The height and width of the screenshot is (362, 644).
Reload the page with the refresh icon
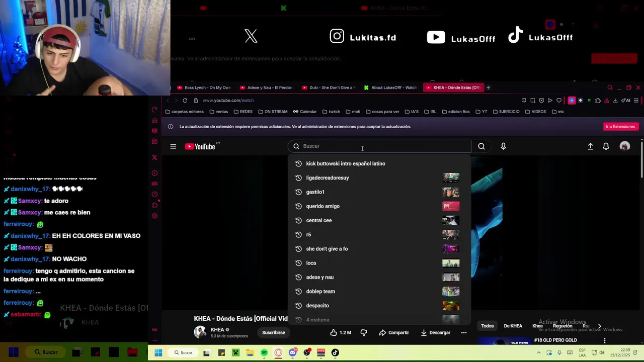pyautogui.click(x=185, y=100)
